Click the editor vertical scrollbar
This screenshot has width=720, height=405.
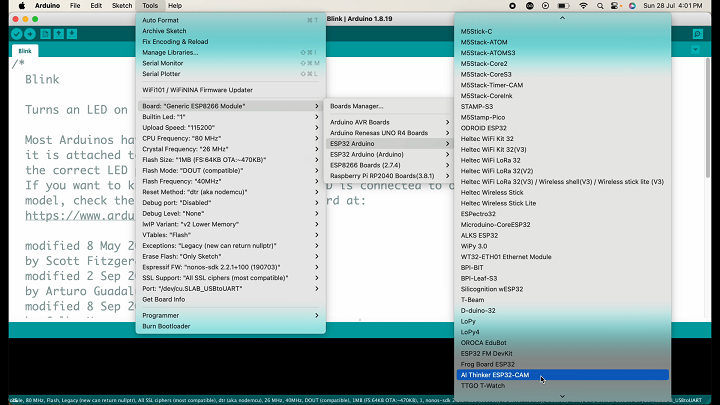click(708, 117)
